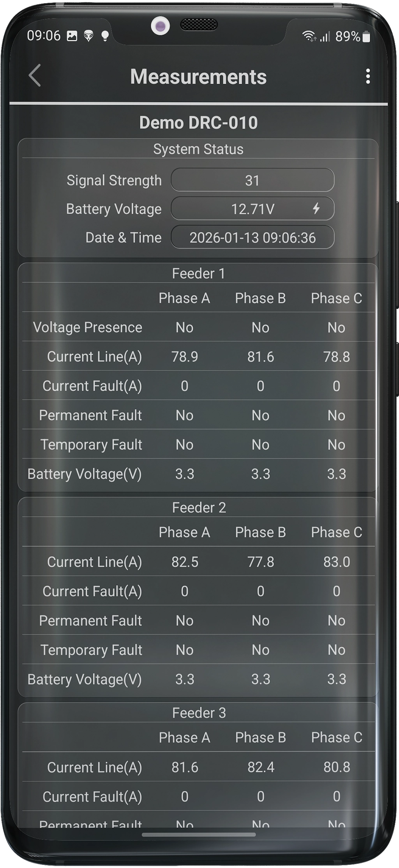The width and height of the screenshot is (399, 868).
Task: Toggle Temporary Fault for Phase C
Action: (337, 445)
